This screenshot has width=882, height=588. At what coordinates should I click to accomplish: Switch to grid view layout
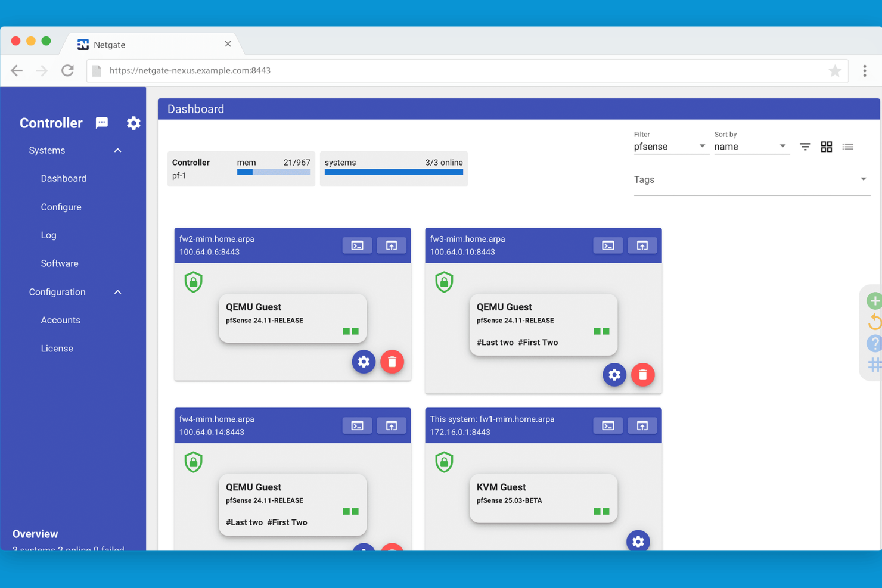tap(827, 147)
